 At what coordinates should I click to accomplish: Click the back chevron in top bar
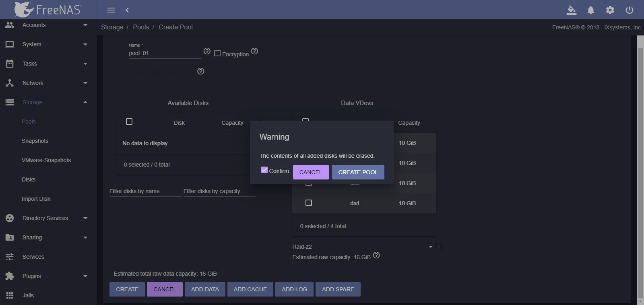pyautogui.click(x=127, y=10)
